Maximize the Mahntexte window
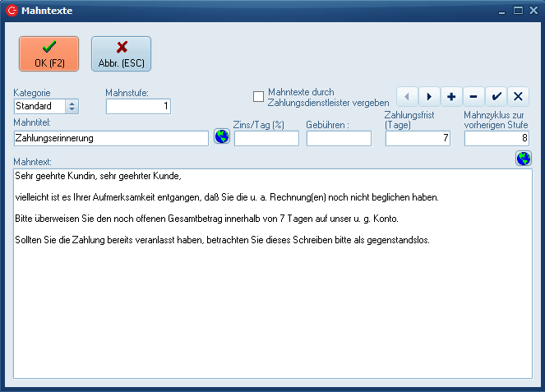Viewport: 545px width, 392px height. (x=519, y=11)
